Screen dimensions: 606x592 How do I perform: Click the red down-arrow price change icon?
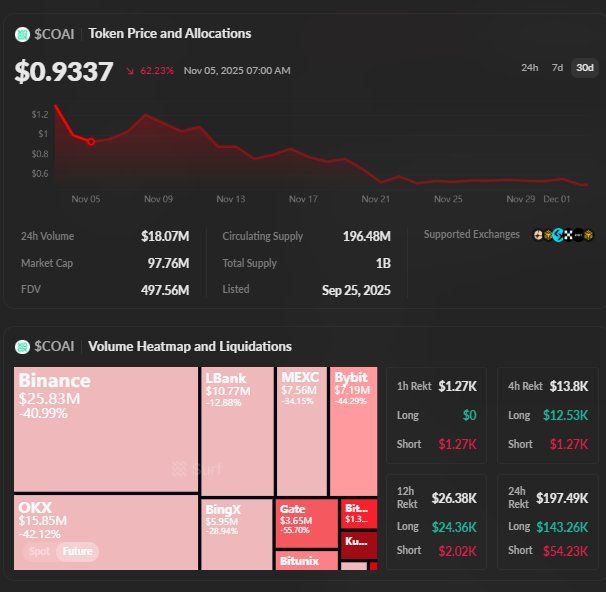click(x=130, y=71)
